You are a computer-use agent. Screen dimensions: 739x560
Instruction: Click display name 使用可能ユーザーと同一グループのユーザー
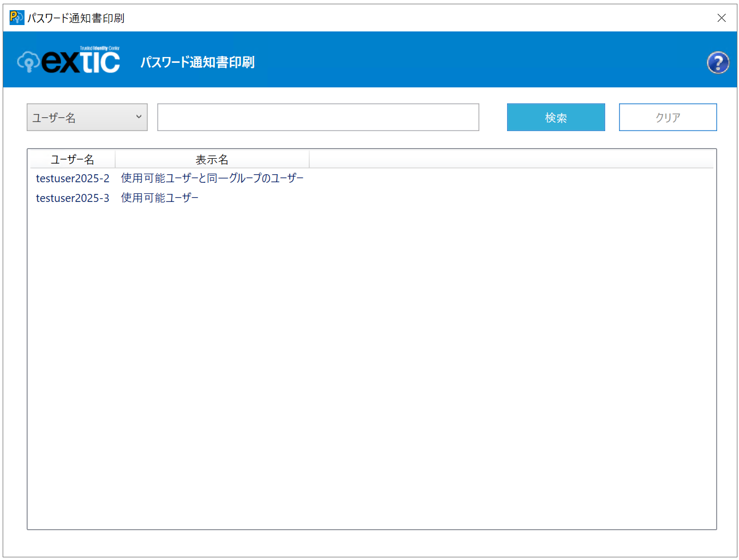[x=212, y=178]
